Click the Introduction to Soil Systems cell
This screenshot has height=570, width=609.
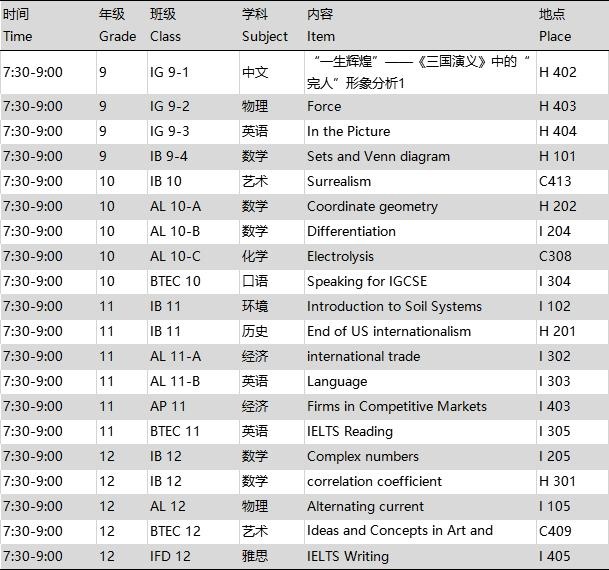point(394,306)
